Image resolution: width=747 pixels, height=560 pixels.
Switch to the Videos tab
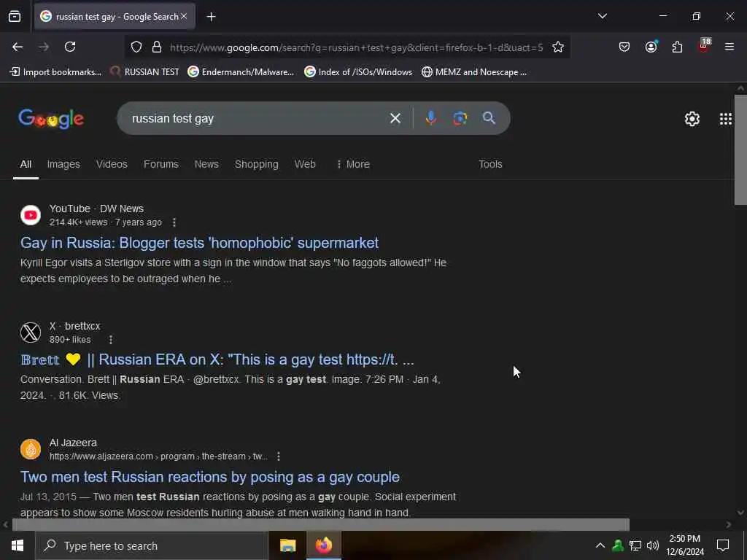click(x=112, y=164)
